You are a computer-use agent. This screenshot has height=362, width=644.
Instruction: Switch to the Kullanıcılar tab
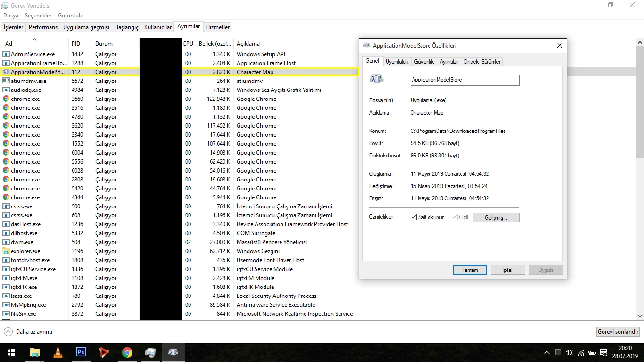(x=158, y=27)
